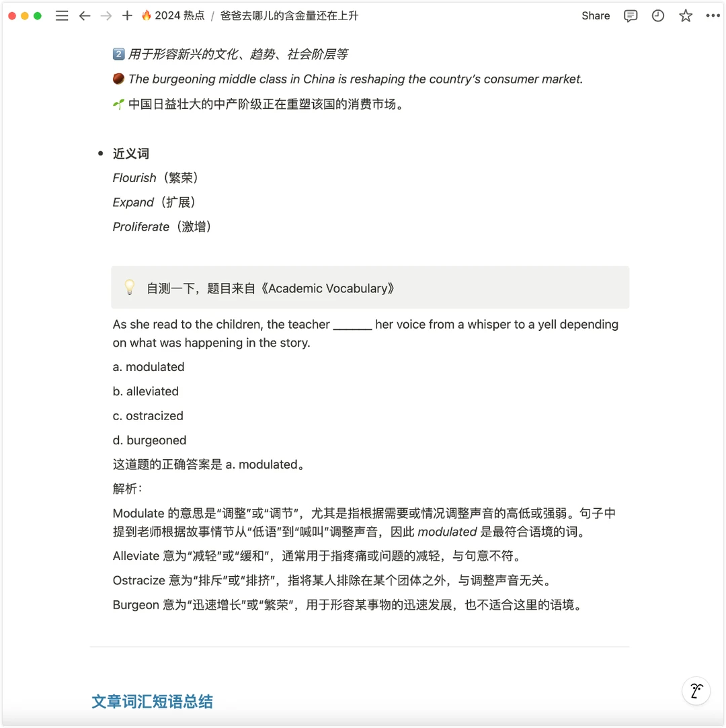The image size is (726, 728).
Task: Click the Burgeon explanation line
Action: pos(348,605)
